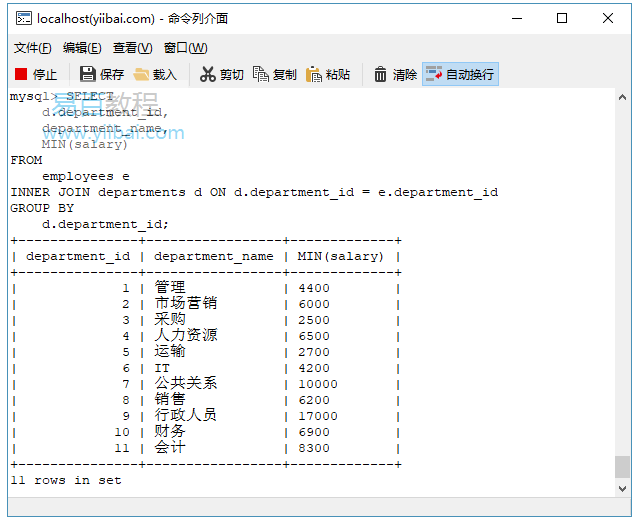Click the "11 rows in set" line in the console
The image size is (639, 521).
coord(66,480)
